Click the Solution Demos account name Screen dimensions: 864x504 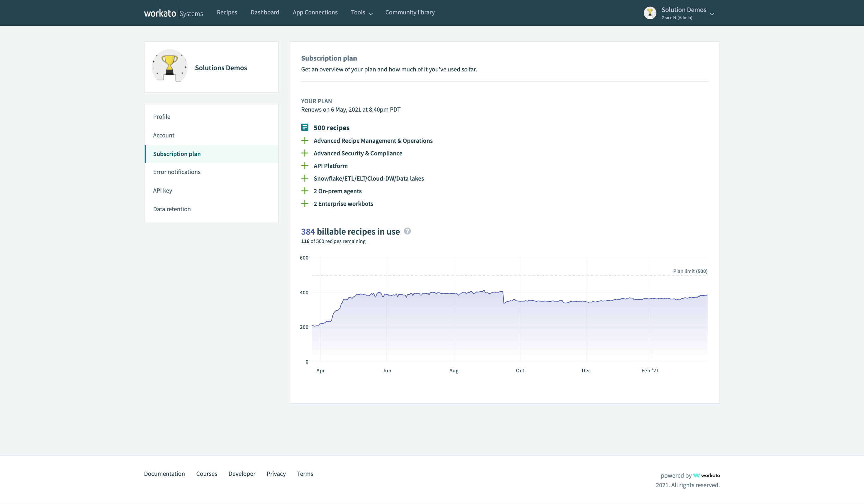(x=684, y=10)
